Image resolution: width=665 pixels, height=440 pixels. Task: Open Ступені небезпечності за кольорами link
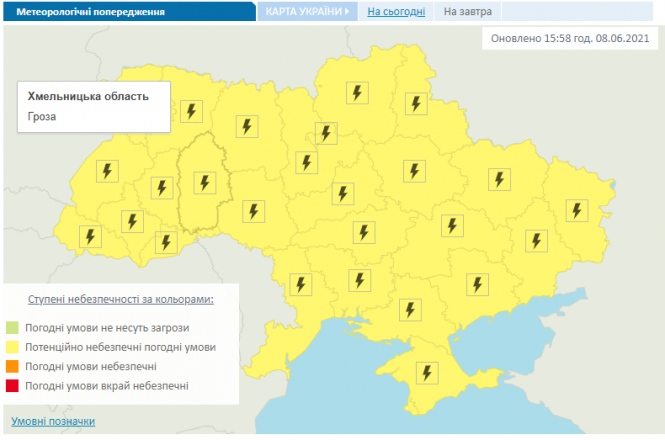click(121, 299)
